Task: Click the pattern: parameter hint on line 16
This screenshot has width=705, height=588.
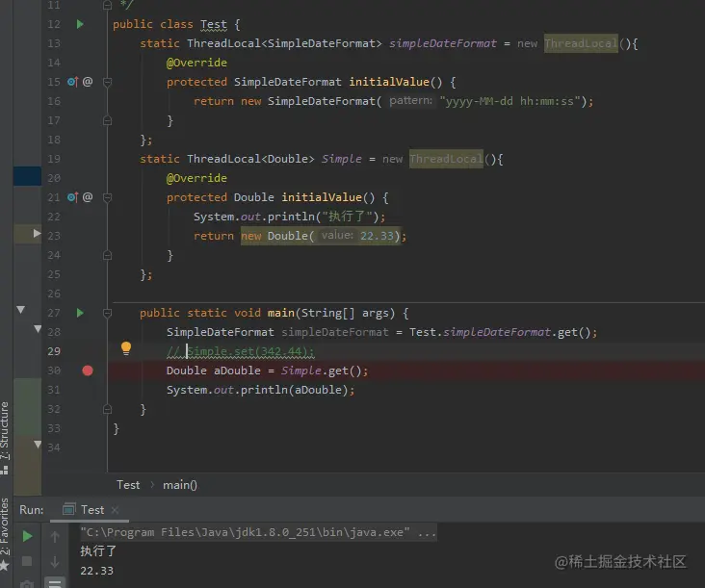Action: 411,101
